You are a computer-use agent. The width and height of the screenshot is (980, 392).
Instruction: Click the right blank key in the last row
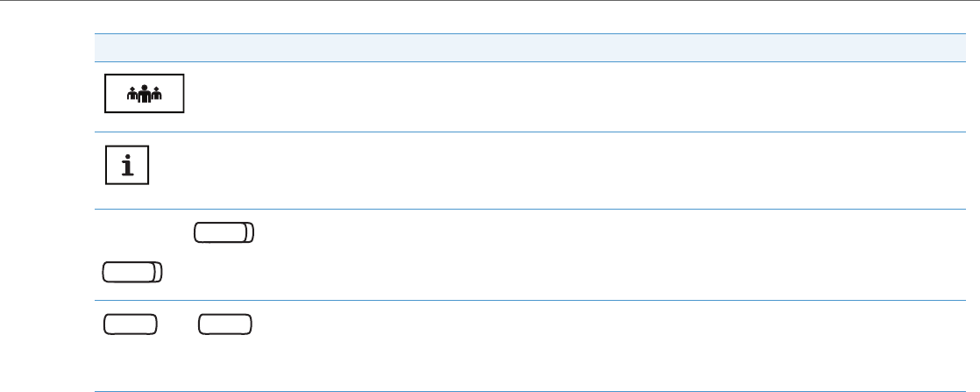click(225, 324)
